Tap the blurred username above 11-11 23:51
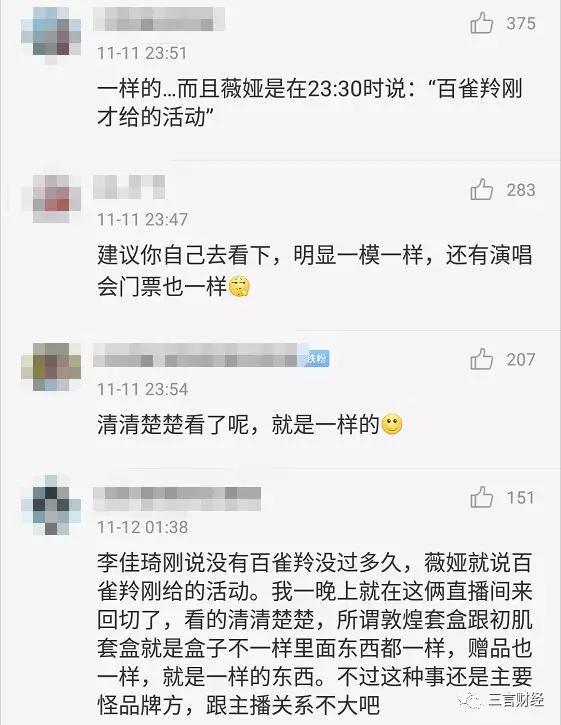Image resolution: width=561 pixels, height=725 pixels. click(159, 18)
